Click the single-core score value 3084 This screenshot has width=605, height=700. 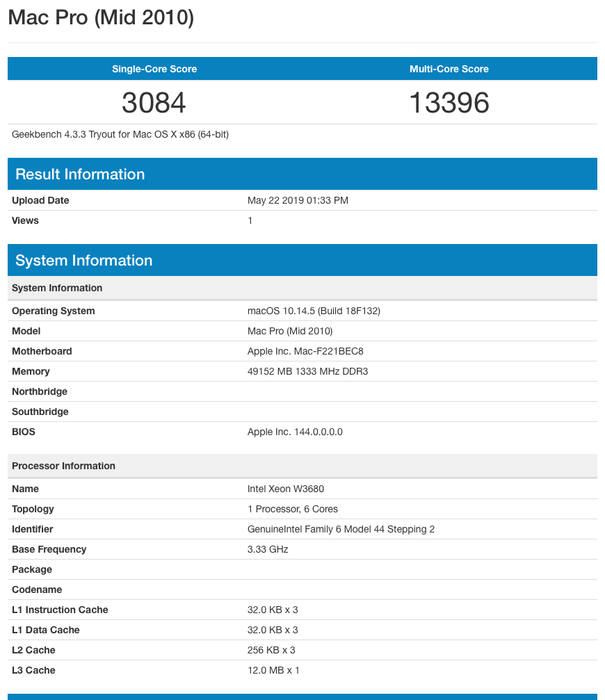(x=154, y=103)
